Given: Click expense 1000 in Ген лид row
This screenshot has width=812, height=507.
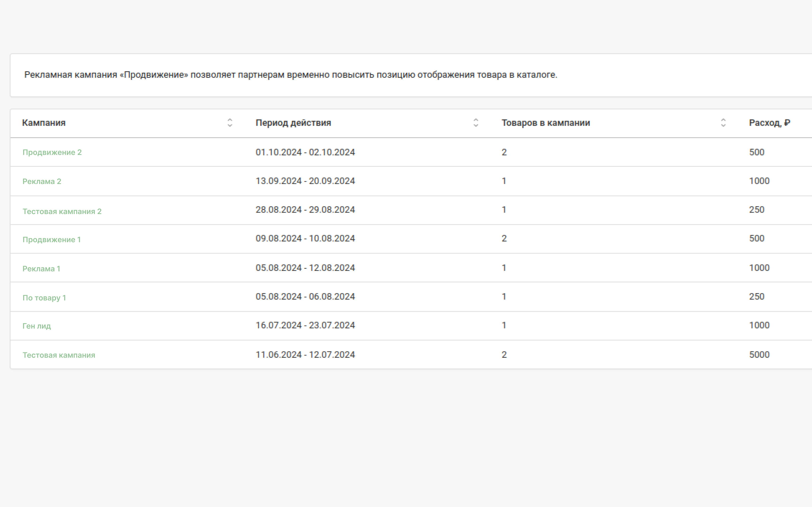Looking at the screenshot, I should [759, 325].
